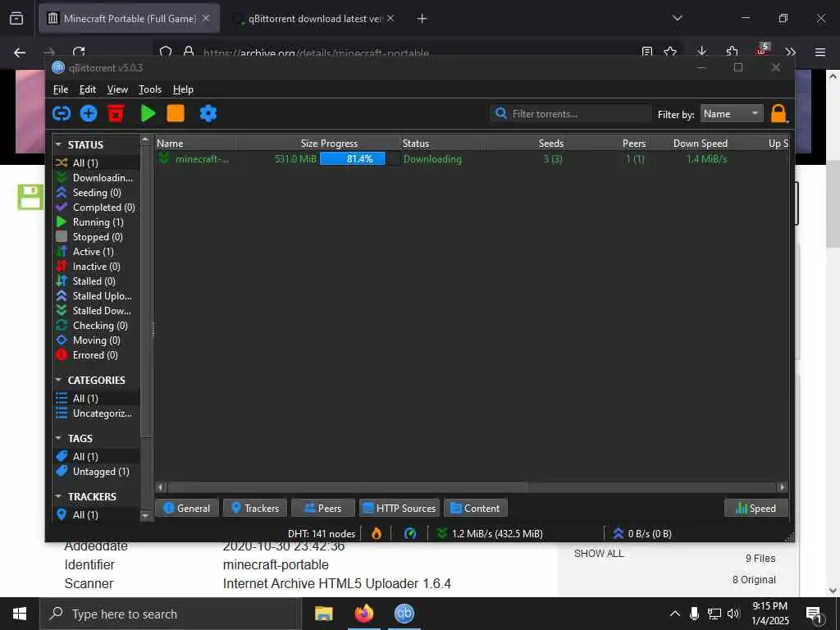Switch to the HTTP Sources tab
This screenshot has width=840, height=630.
click(399, 508)
